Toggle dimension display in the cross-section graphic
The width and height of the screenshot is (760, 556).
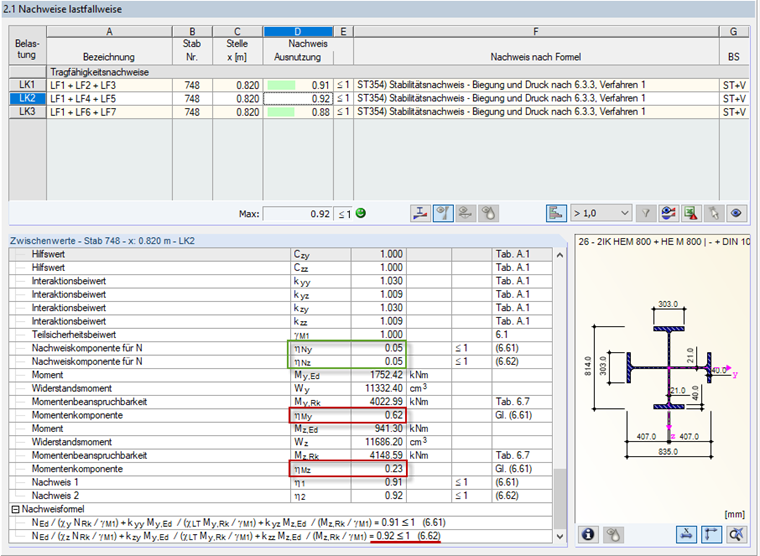pyautogui.click(x=686, y=534)
